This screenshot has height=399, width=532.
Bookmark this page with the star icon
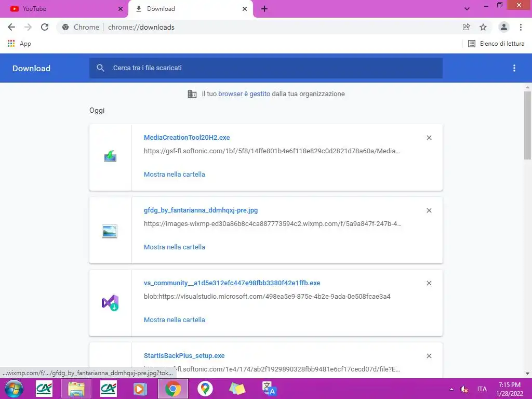coord(483,27)
